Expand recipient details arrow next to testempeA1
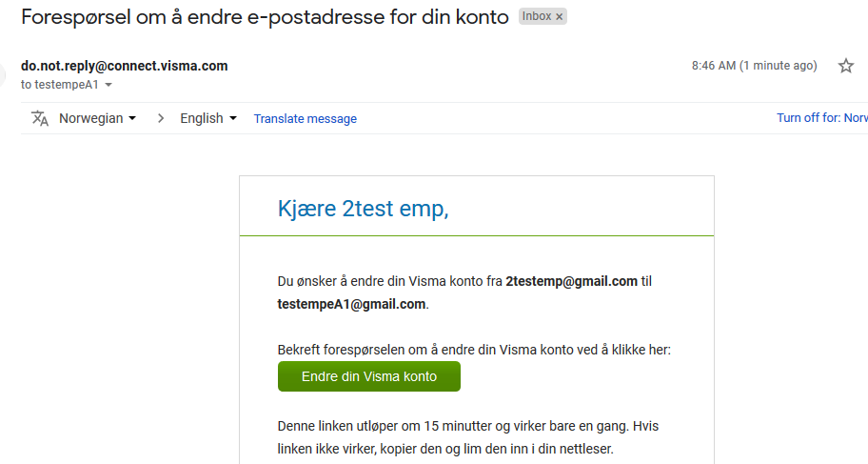Viewport: 868px width, 464px height. [x=108, y=85]
